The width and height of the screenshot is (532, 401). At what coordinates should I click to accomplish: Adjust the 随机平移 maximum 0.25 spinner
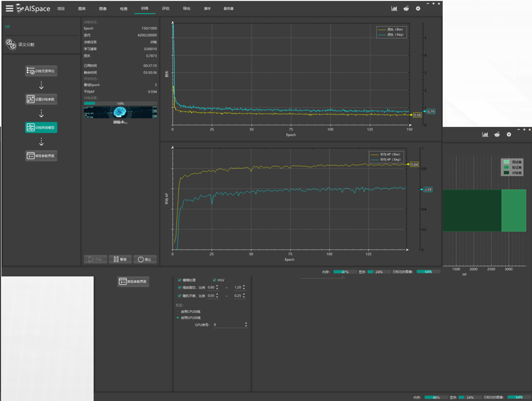click(x=244, y=296)
